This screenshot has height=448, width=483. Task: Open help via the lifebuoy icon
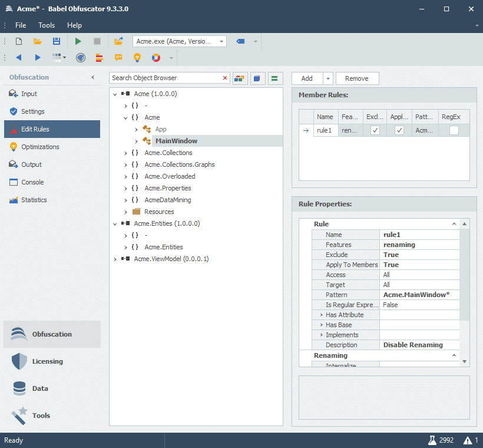point(156,58)
